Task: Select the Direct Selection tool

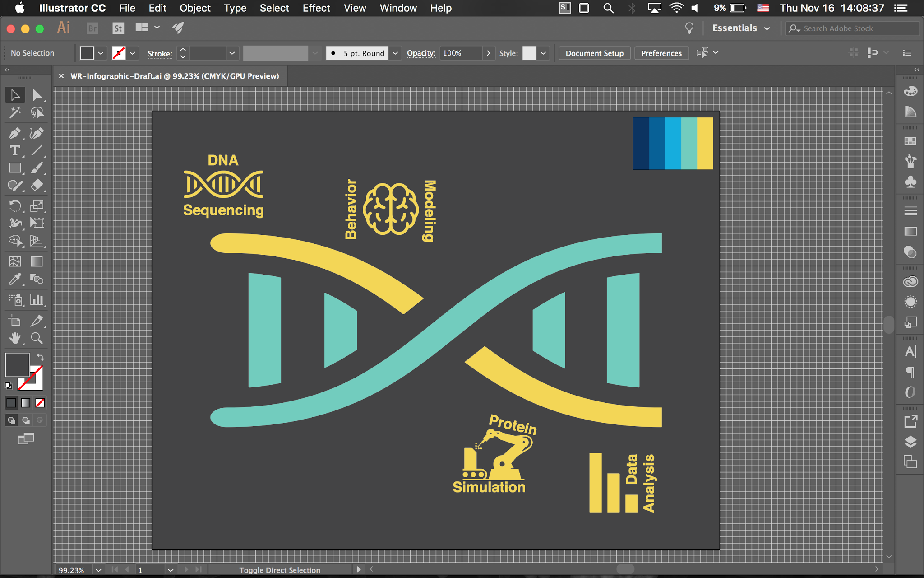Action: [37, 95]
